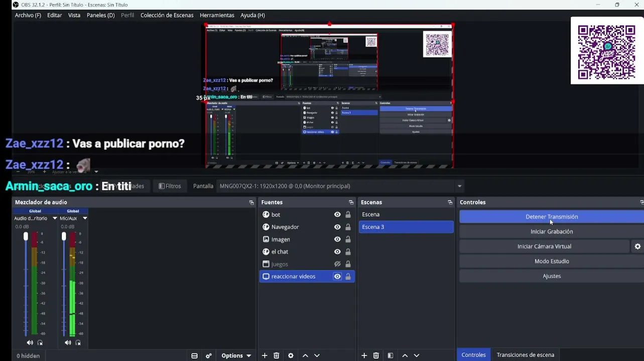Select the el chat source row

click(307, 252)
